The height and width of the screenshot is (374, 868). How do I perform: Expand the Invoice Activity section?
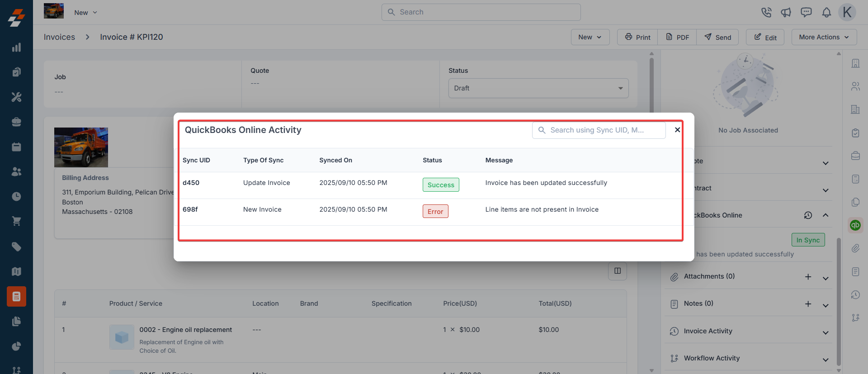click(825, 331)
